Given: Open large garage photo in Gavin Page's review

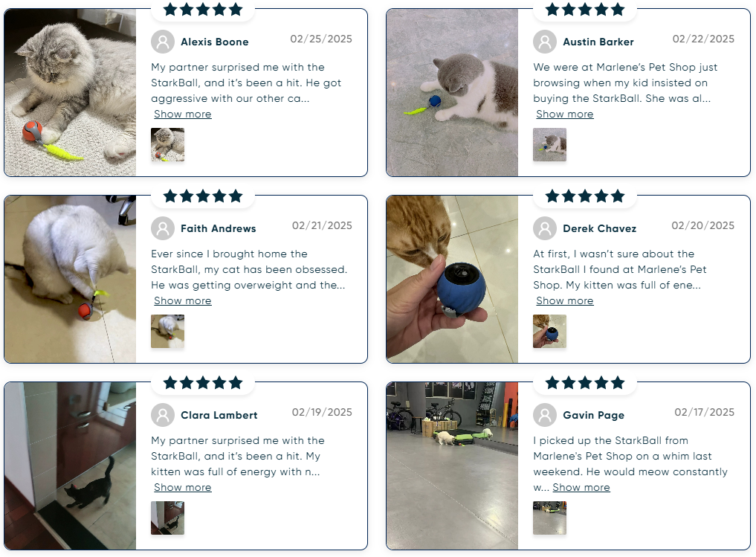Looking at the screenshot, I should [x=452, y=466].
